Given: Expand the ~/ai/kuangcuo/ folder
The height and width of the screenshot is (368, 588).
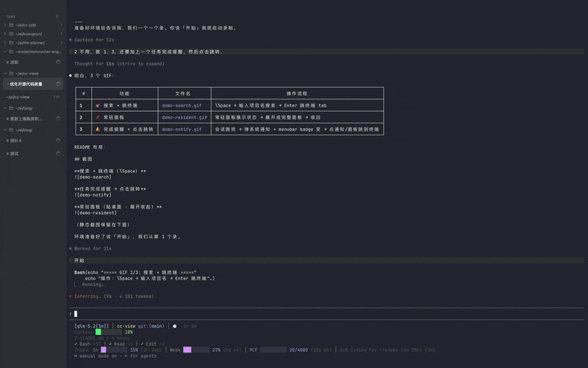Looking at the screenshot, I should 5,34.
